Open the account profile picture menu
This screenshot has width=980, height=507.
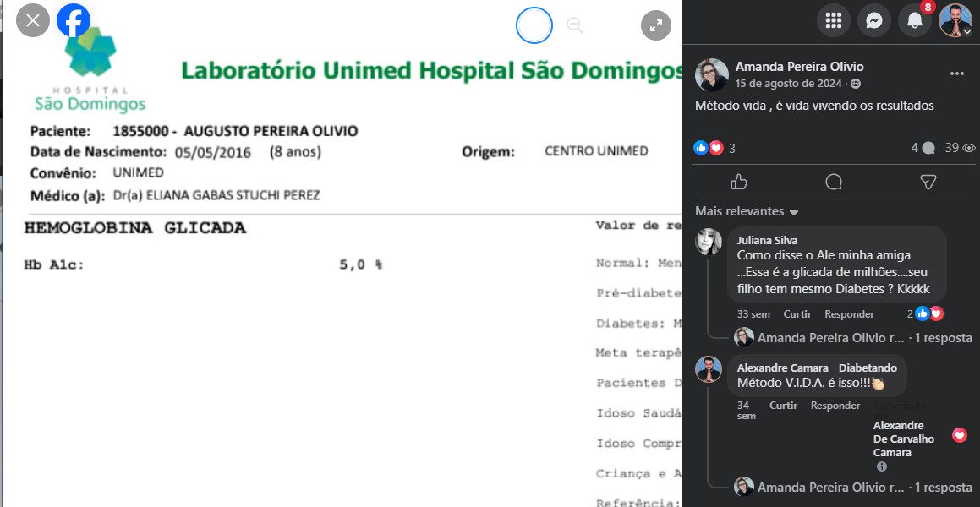tap(955, 20)
